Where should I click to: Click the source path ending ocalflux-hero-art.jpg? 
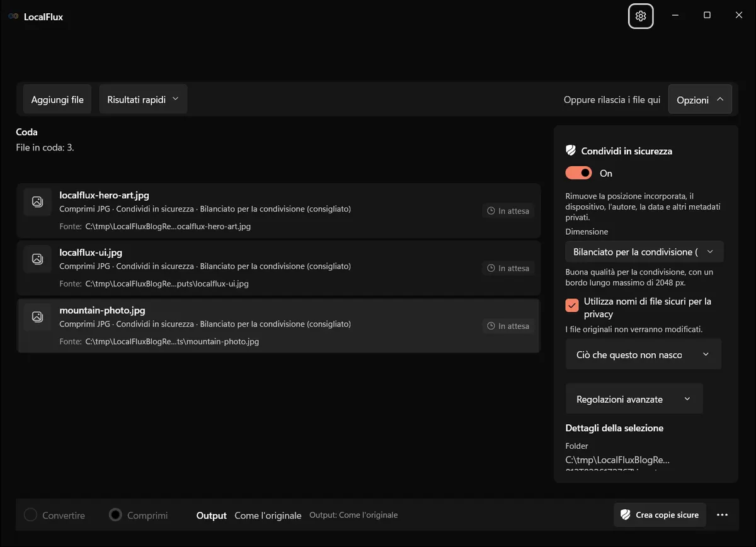(x=168, y=227)
